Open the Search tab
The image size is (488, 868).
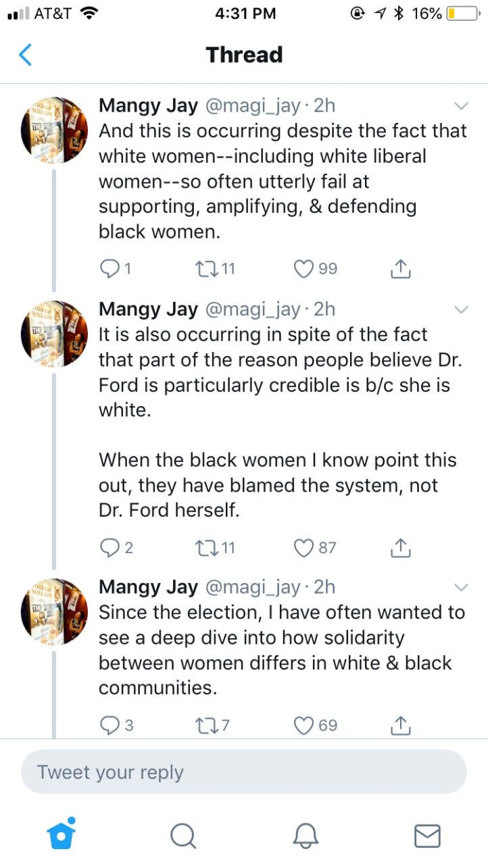point(182,836)
